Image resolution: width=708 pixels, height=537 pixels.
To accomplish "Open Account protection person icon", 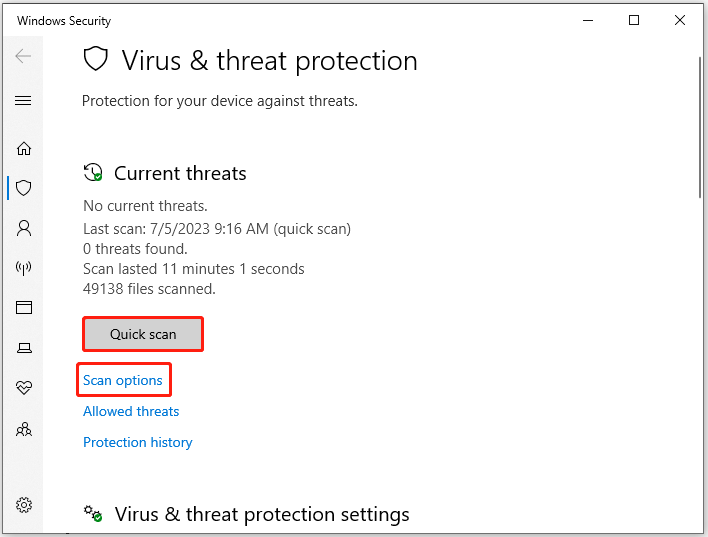I will point(24,229).
